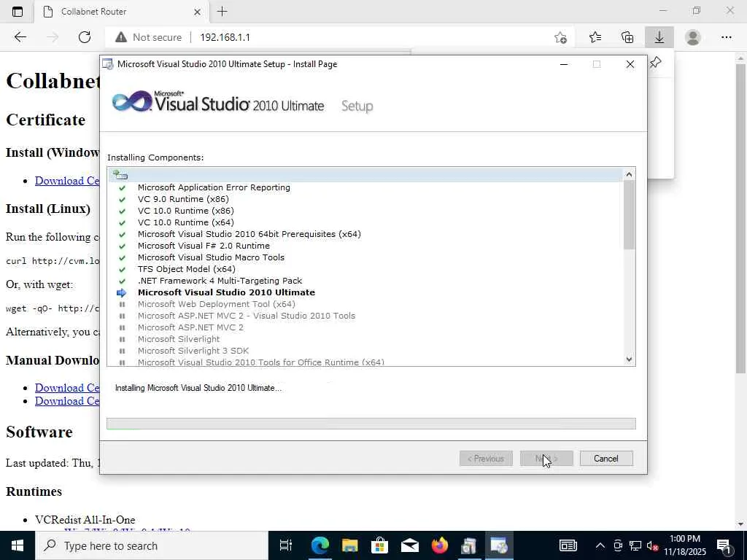Open a new browser tab

pos(222,12)
